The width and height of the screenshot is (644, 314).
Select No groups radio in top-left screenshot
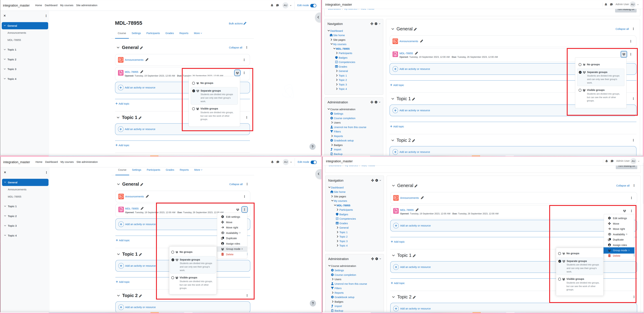pos(194,83)
